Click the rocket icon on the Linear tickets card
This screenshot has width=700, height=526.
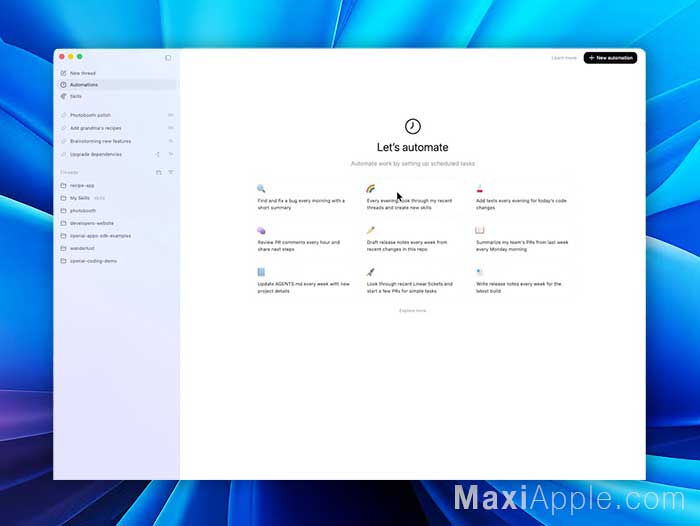(x=371, y=272)
